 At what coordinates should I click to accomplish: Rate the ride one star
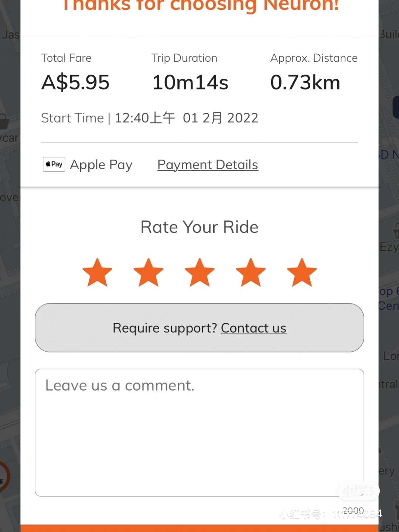[97, 273]
